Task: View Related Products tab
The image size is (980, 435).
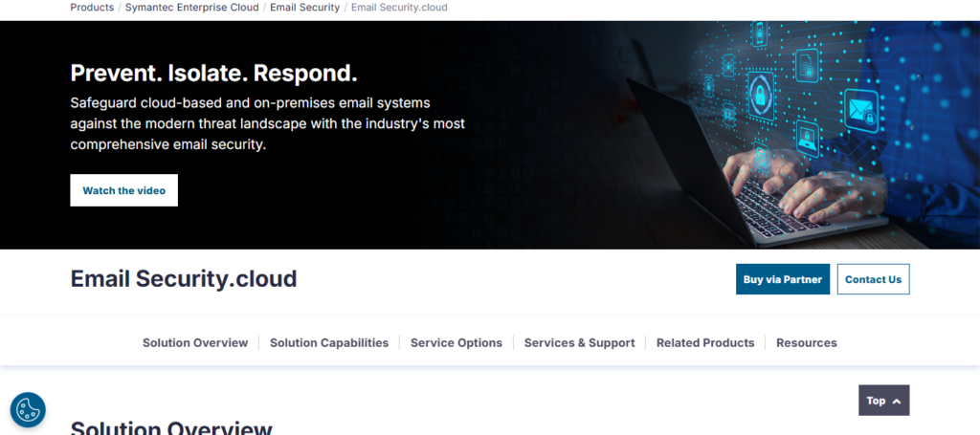Action: click(705, 342)
